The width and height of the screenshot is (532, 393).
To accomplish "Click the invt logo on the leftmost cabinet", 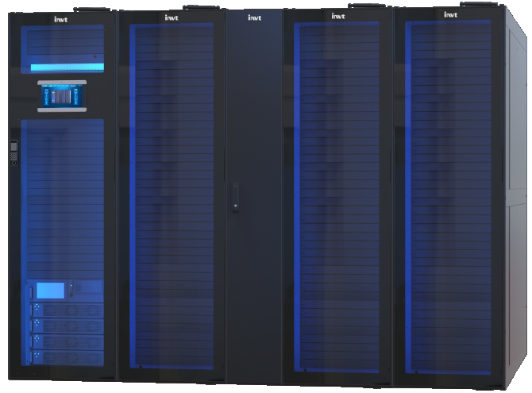I will pos(61,18).
